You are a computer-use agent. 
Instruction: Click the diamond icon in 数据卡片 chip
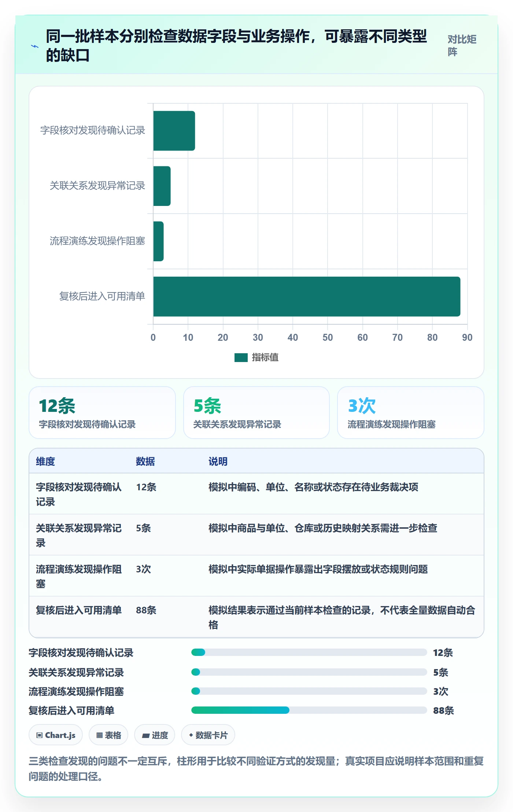(x=191, y=735)
